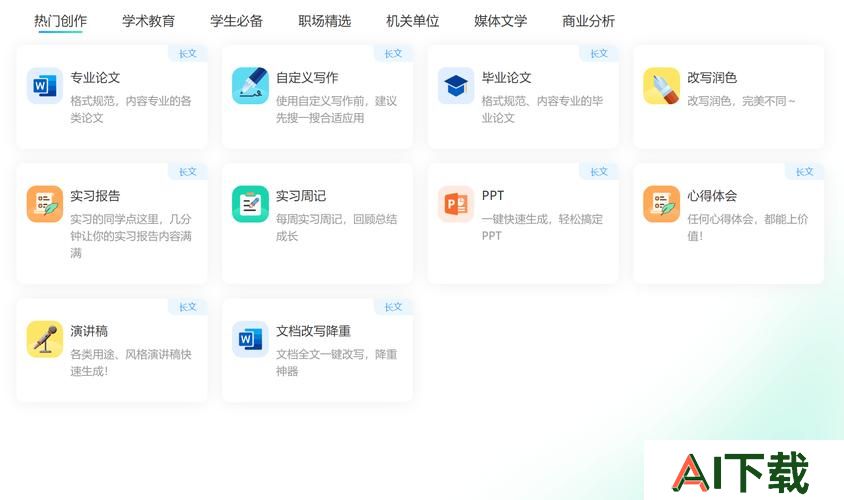Select the 文档改写降重 Word icon

250,339
